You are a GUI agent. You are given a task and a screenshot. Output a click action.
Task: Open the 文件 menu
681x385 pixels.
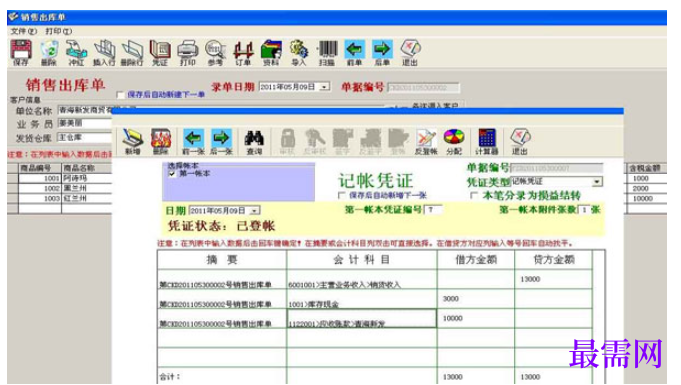coord(23,31)
